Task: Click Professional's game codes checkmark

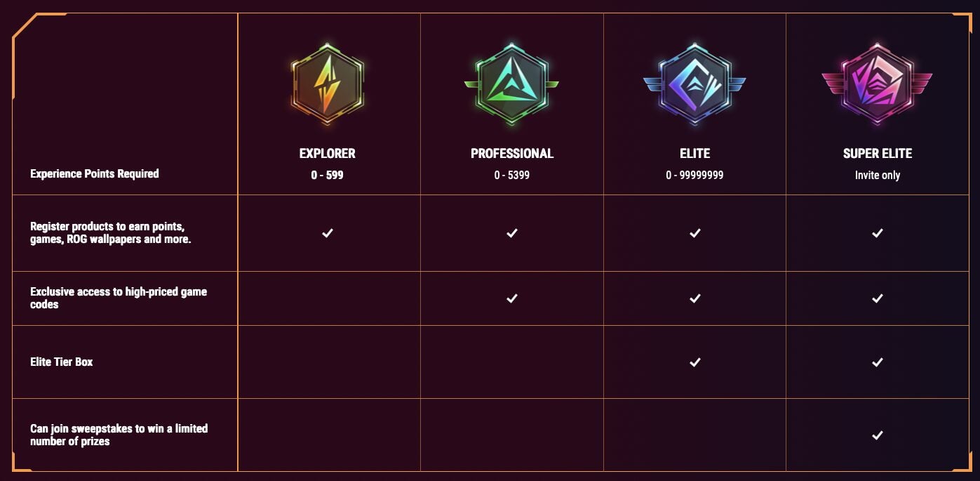Action: point(512,298)
